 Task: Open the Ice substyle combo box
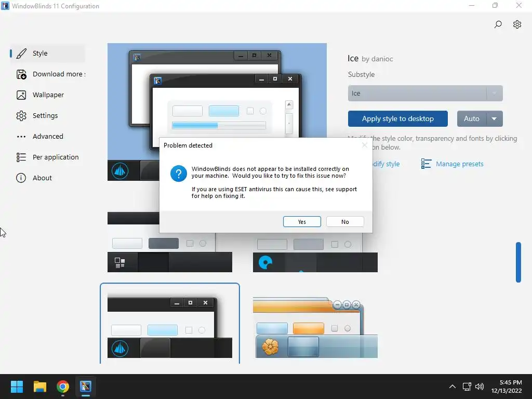point(425,94)
